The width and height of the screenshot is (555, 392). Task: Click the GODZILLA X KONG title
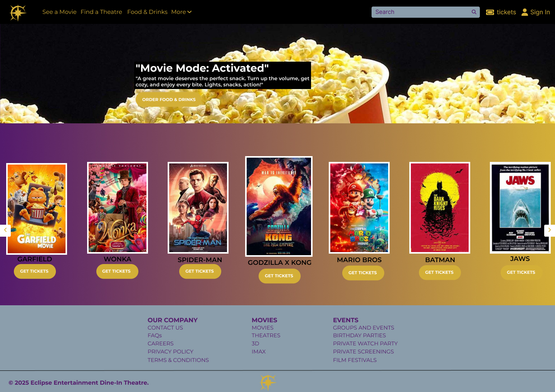coord(279,262)
